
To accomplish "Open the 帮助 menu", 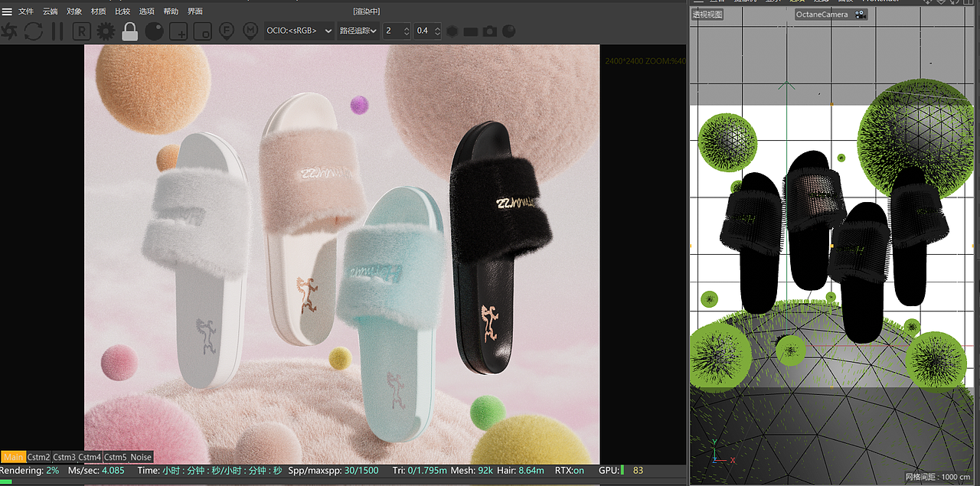I will pos(171,11).
